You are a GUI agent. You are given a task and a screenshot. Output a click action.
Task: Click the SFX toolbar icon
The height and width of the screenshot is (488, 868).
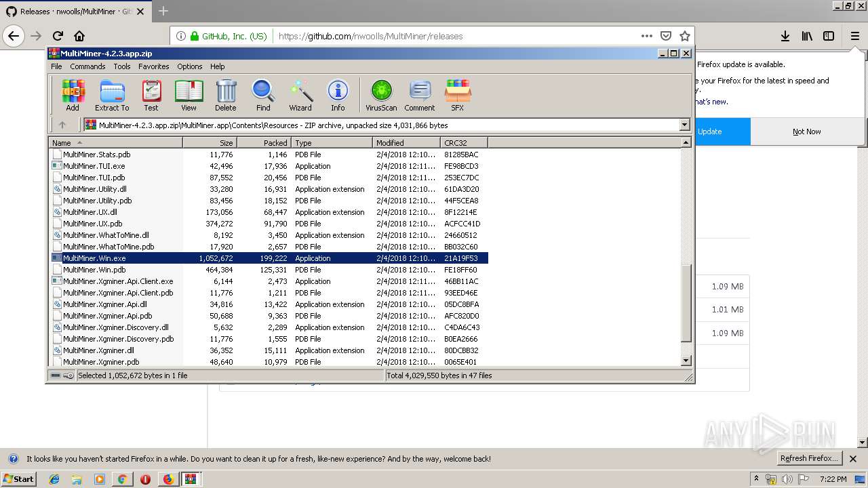pos(458,95)
